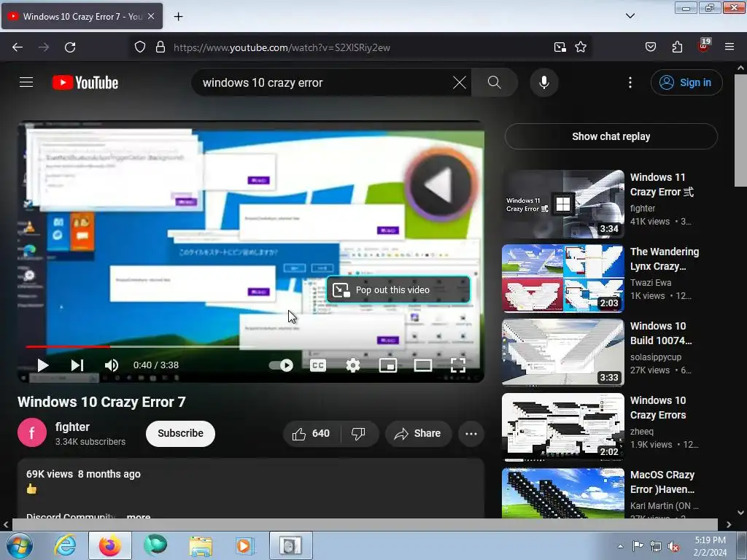The image size is (747, 560).
Task: Open Windows Media Player from the taskbar
Action: [245, 545]
